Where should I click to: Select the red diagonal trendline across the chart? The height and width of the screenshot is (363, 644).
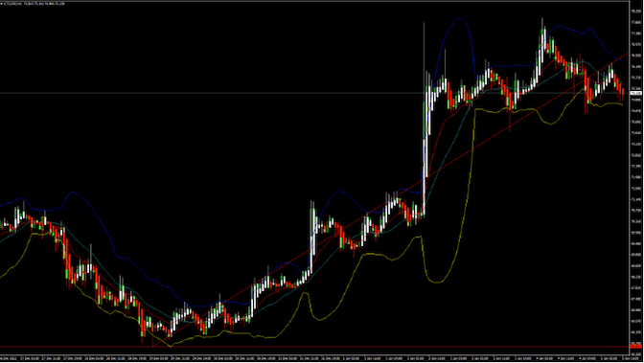tap(390, 200)
